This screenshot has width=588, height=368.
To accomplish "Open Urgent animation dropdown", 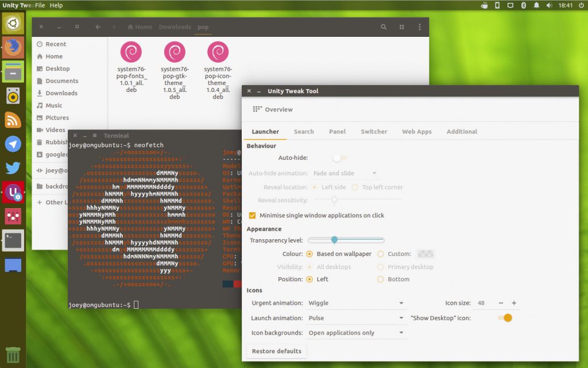I will (x=356, y=303).
